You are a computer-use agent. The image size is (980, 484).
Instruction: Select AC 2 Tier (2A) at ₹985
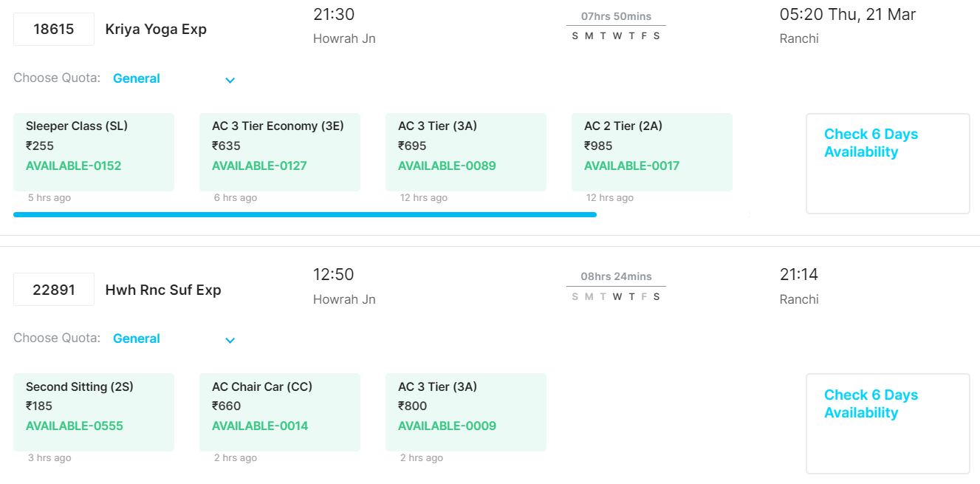point(652,152)
